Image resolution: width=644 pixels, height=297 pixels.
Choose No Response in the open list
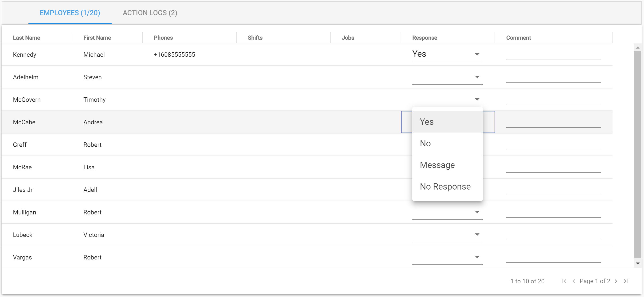(x=447, y=187)
